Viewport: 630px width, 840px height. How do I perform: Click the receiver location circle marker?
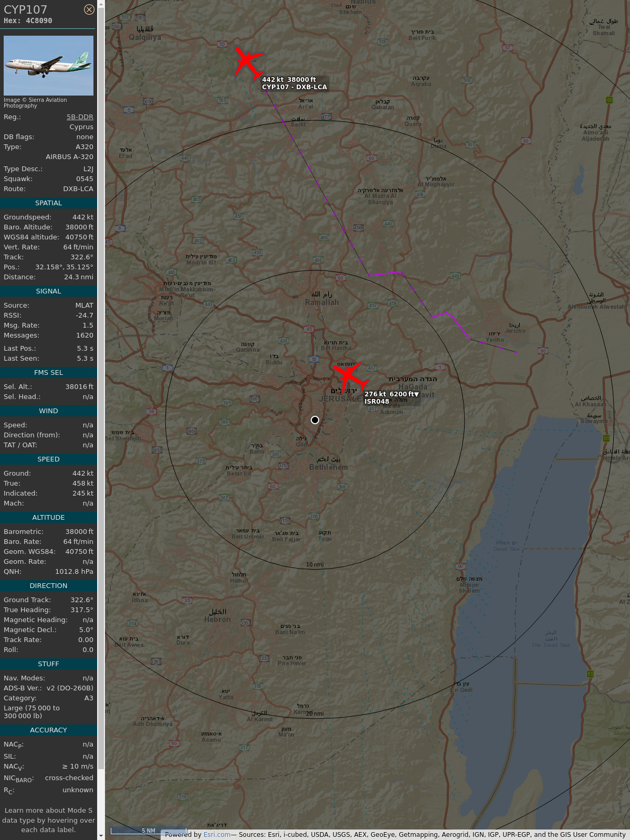[x=315, y=420]
